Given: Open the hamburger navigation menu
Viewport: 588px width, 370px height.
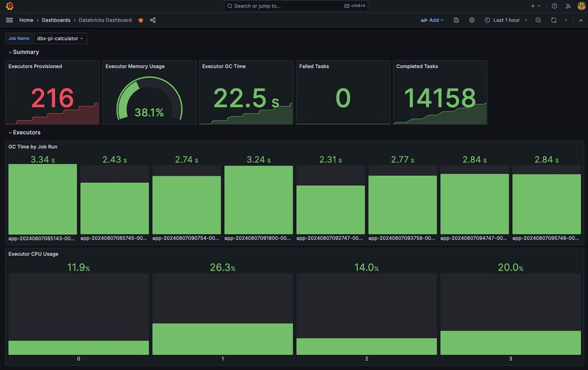Looking at the screenshot, I should (x=9, y=20).
